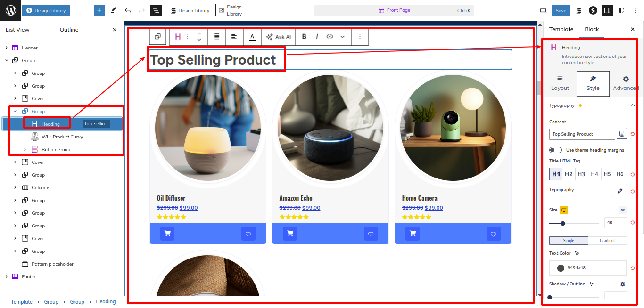Open the block inserter plus button
Screen dimensions: 644x308
tap(99, 10)
